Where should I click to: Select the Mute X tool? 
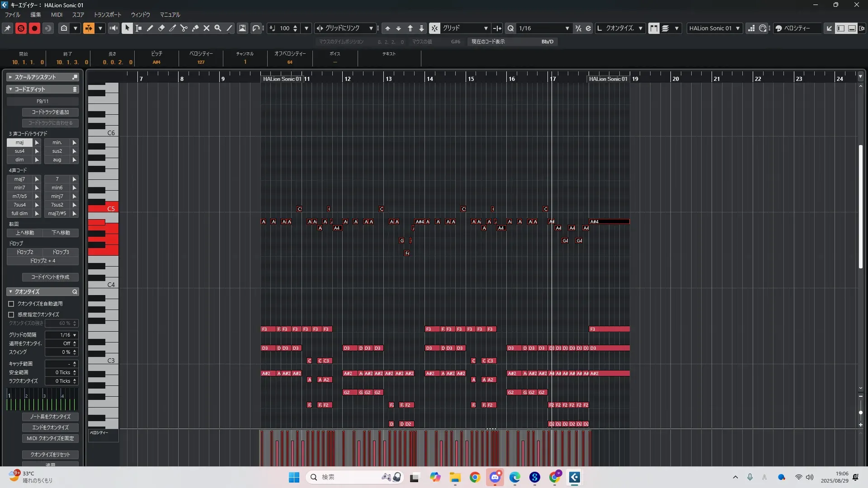click(207, 28)
